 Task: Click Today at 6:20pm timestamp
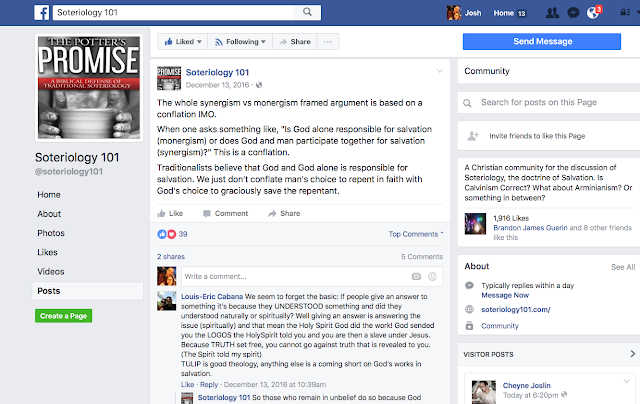coord(530,395)
